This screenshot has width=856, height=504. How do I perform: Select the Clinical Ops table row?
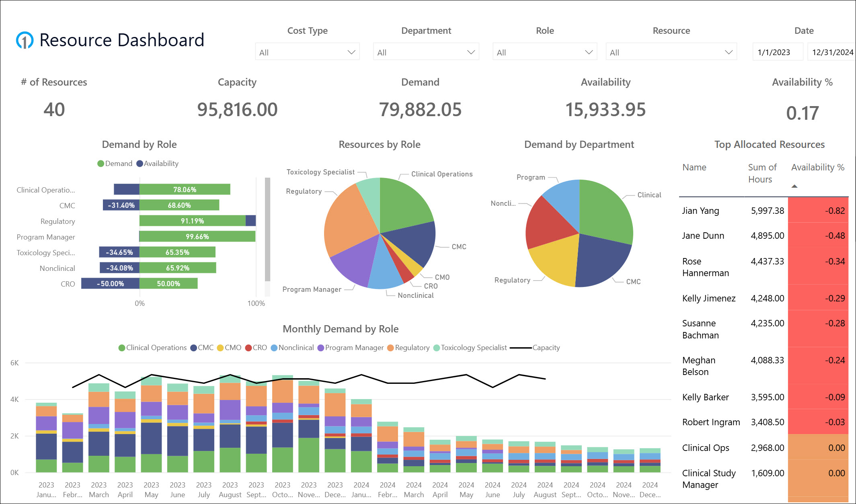click(764, 448)
